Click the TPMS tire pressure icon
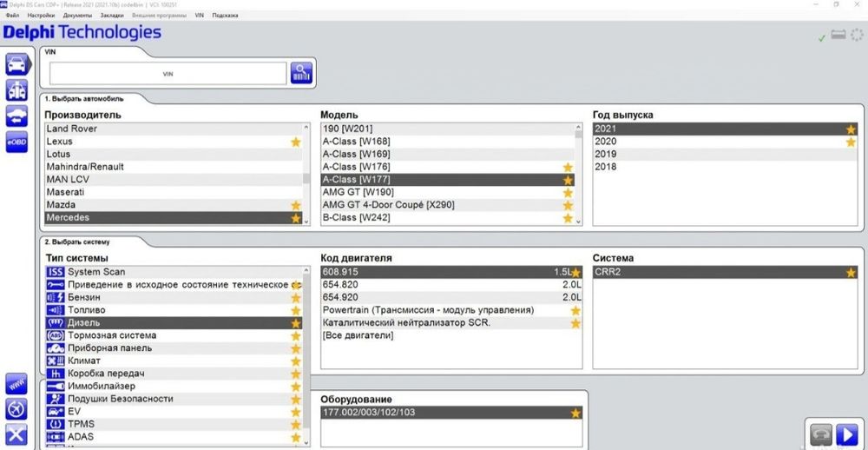Image resolution: width=868 pixels, height=450 pixels. [55, 425]
